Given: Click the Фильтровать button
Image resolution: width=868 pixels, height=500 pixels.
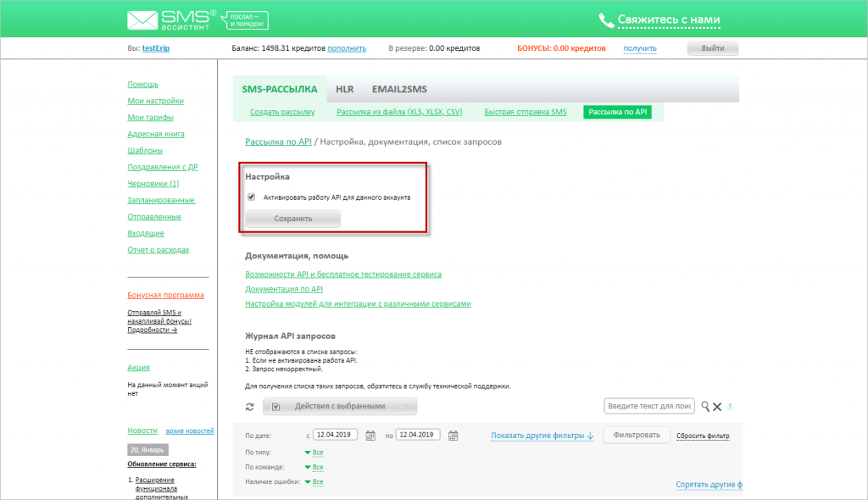Looking at the screenshot, I should [x=636, y=436].
